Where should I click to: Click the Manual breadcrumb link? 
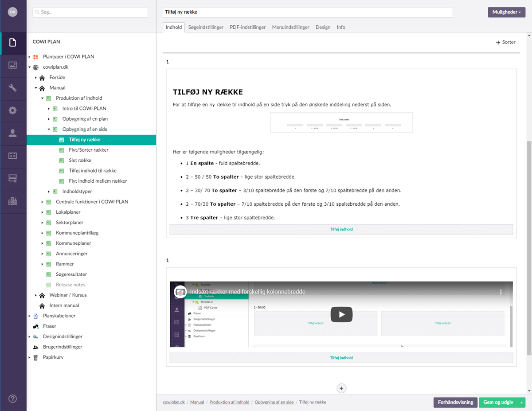click(x=197, y=402)
